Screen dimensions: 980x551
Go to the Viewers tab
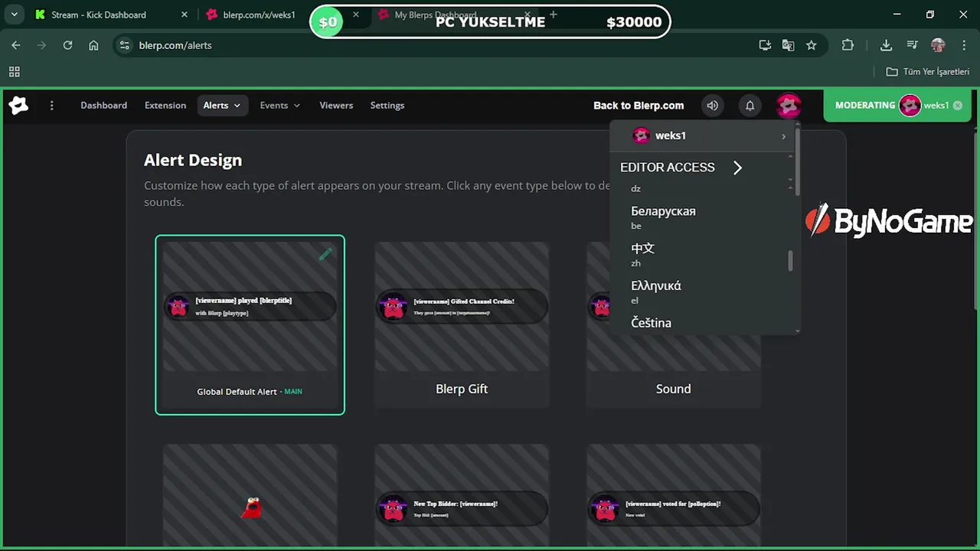pos(336,106)
